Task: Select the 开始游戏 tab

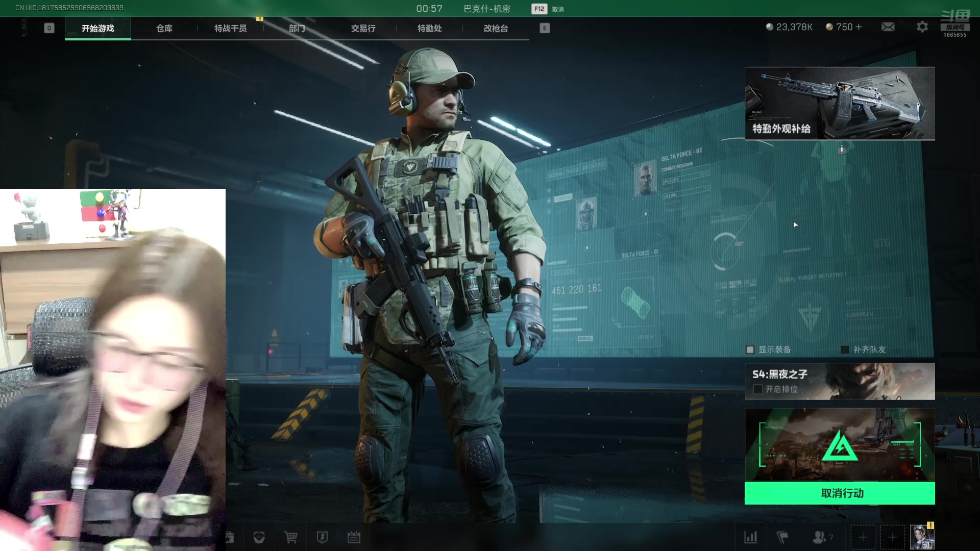Action: [x=98, y=29]
